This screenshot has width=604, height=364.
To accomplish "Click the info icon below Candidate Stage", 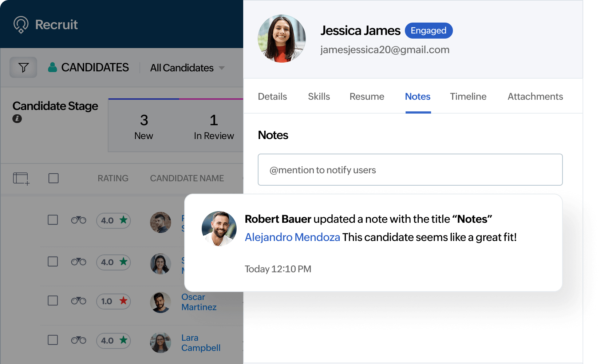I will click(x=17, y=119).
